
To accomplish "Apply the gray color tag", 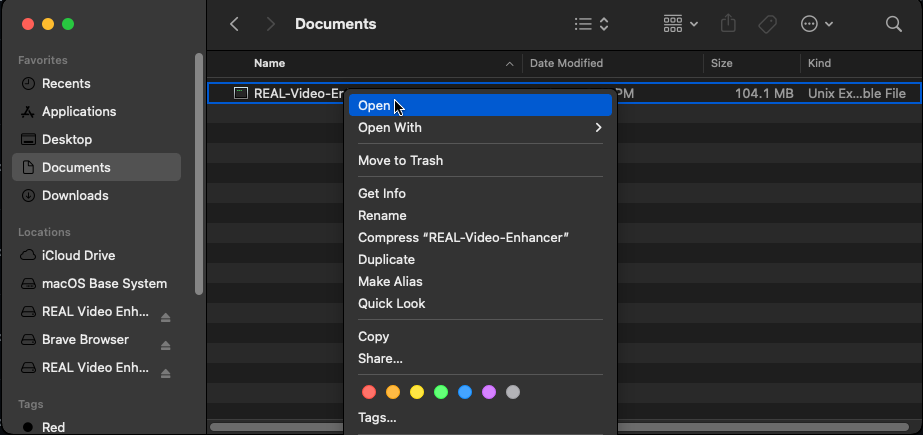I will (513, 392).
